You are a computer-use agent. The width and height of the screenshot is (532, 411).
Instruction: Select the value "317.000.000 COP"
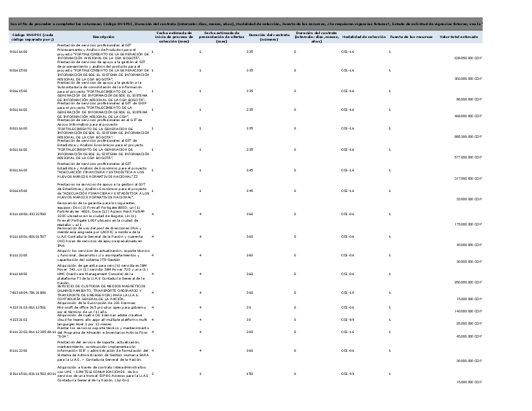pyautogui.click(x=468, y=178)
